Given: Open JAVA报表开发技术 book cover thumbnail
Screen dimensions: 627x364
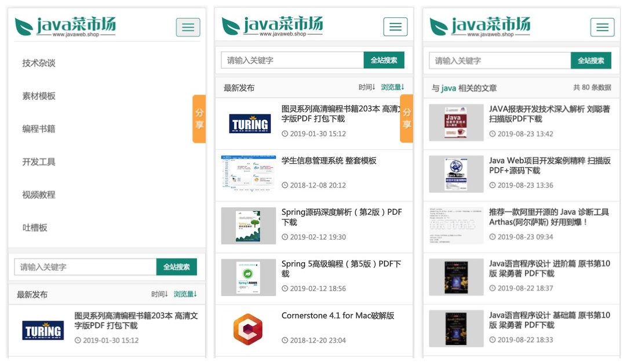Looking at the screenshot, I should click(456, 123).
